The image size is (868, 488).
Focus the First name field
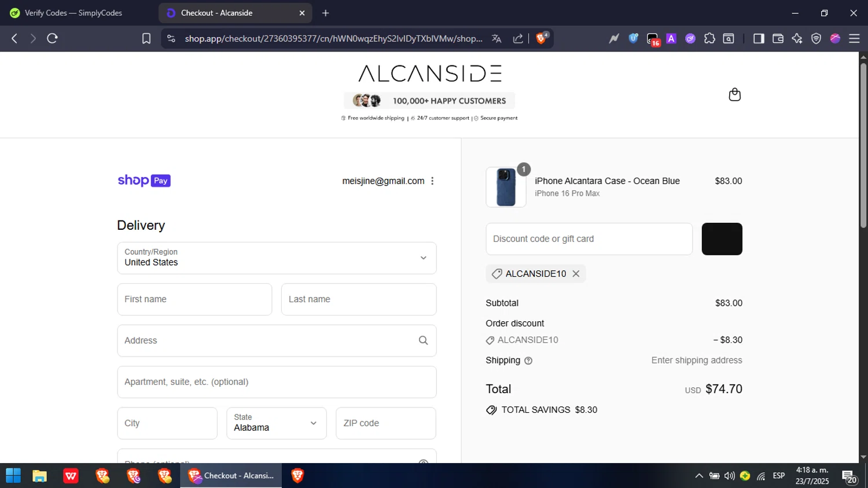[194, 299]
